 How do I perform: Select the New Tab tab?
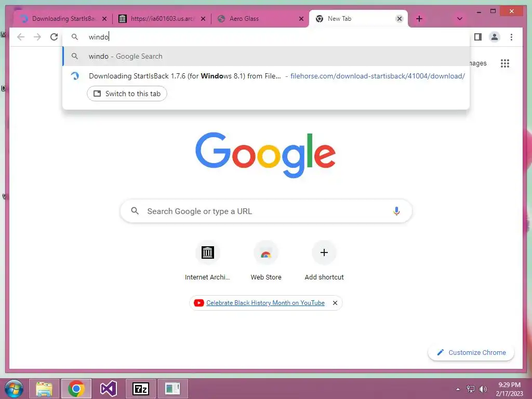pyautogui.click(x=358, y=19)
